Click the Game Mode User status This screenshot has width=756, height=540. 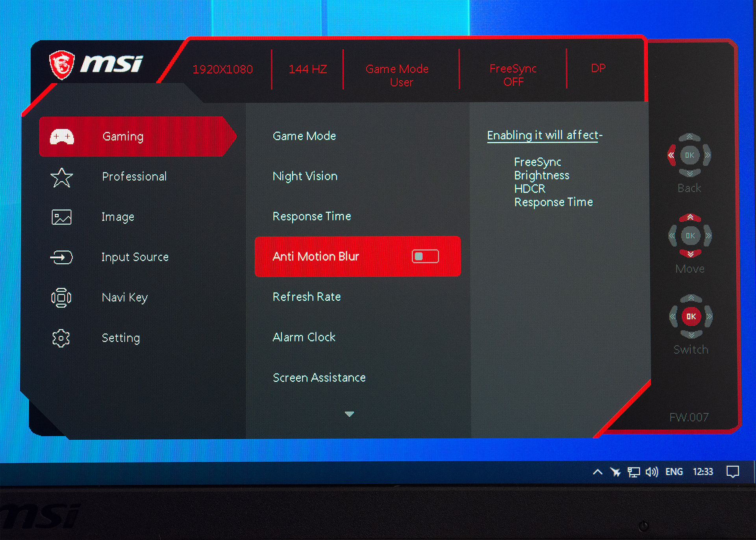[x=397, y=75]
